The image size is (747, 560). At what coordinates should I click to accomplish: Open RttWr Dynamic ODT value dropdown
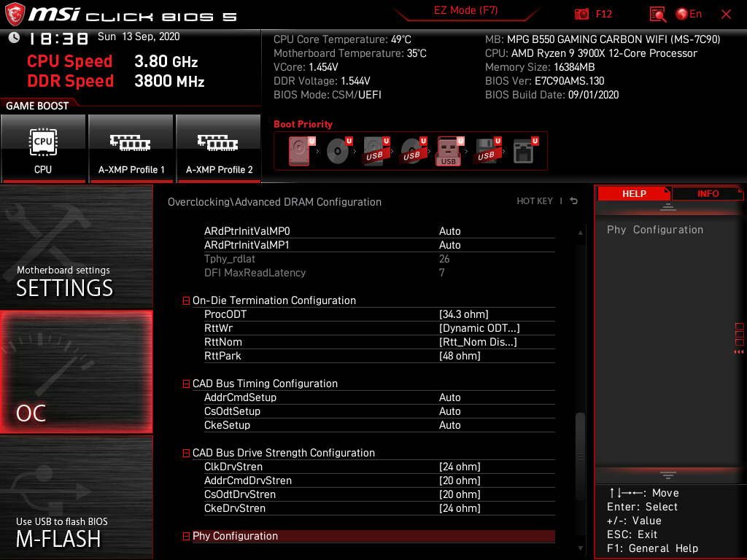(x=479, y=328)
